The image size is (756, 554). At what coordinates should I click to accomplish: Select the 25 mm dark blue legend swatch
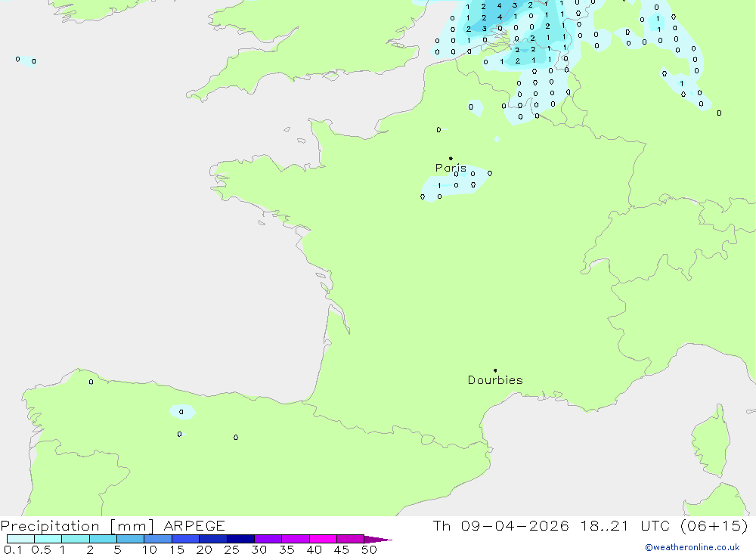240,539
